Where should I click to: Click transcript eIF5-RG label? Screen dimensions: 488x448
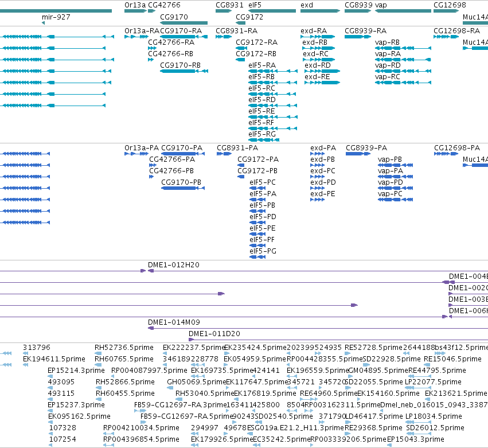(262, 134)
